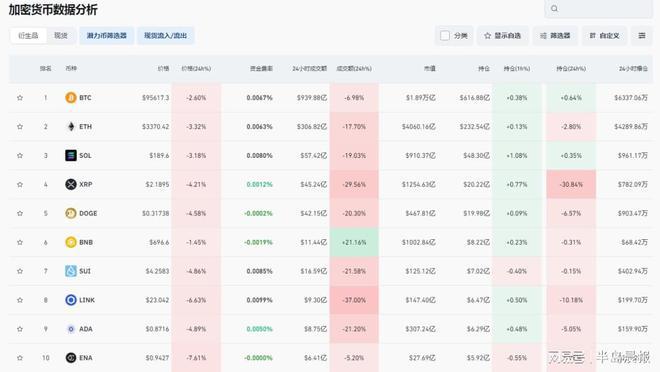
Task: Sort by the 持仓(1h%) column header
Action: click(517, 69)
